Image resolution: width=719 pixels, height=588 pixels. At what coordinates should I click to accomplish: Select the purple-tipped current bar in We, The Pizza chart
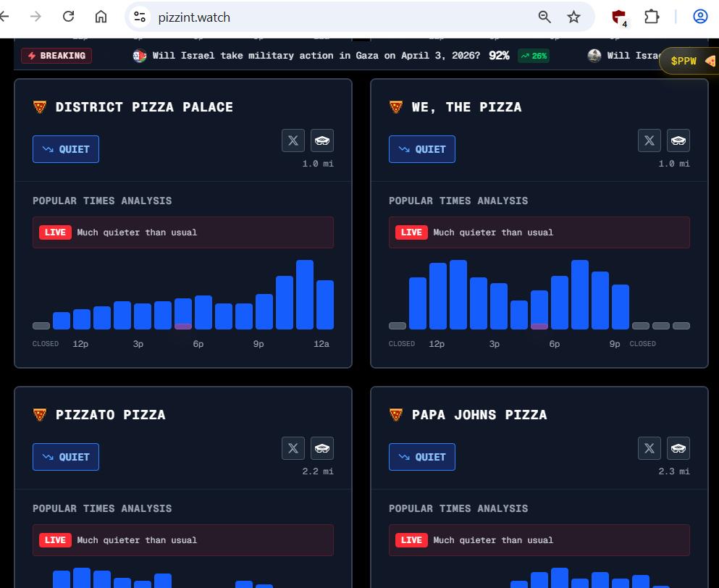539,310
